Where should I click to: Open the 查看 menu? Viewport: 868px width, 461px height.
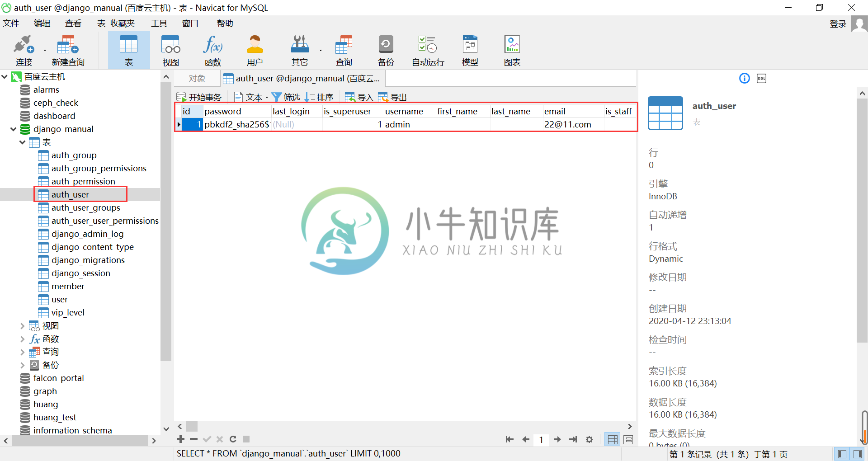[73, 23]
